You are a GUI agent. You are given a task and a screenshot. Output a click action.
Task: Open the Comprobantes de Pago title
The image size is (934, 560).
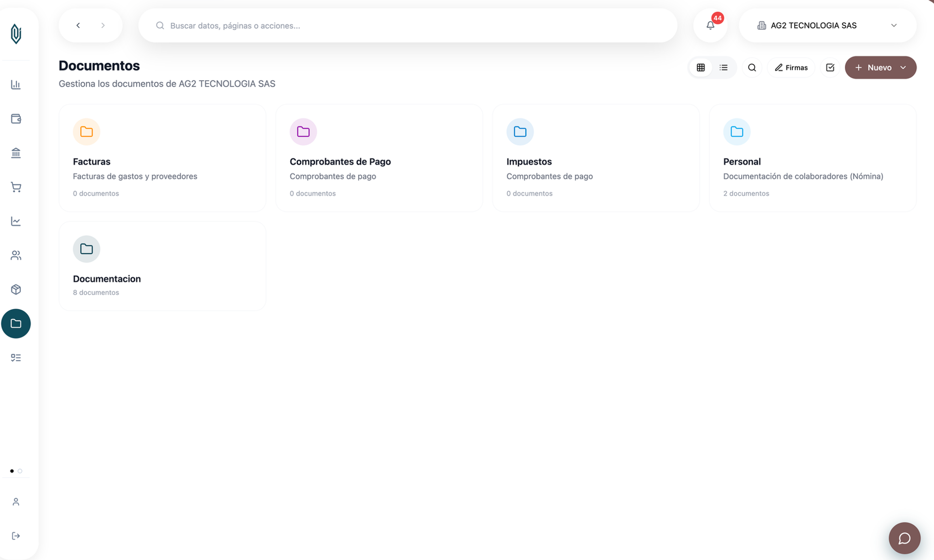[340, 161]
